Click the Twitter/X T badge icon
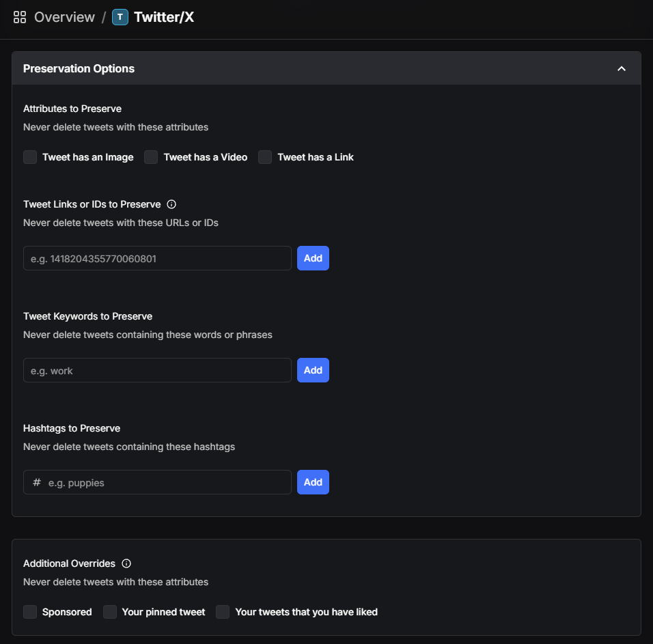 tap(120, 17)
